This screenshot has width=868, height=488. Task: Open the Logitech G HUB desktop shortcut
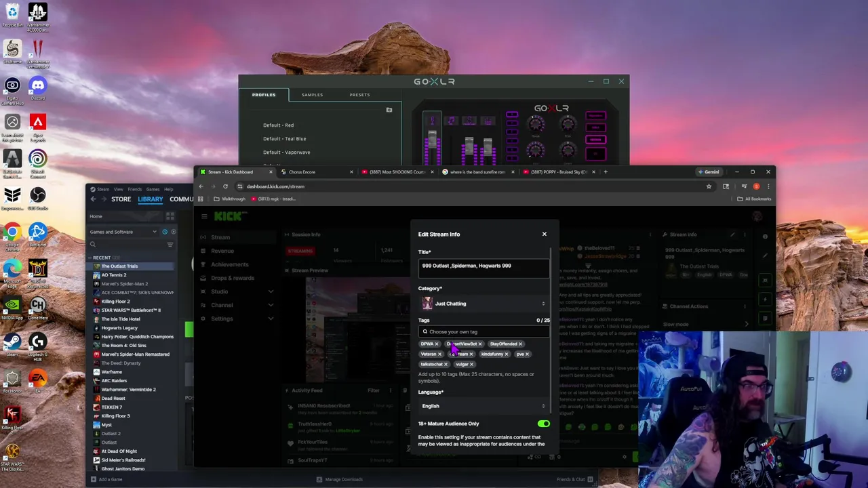tap(37, 345)
